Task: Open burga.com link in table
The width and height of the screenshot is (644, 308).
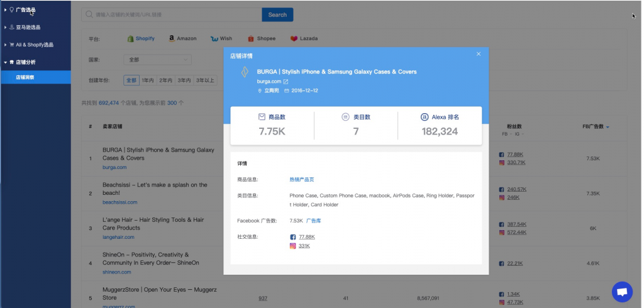Action: pos(114,168)
